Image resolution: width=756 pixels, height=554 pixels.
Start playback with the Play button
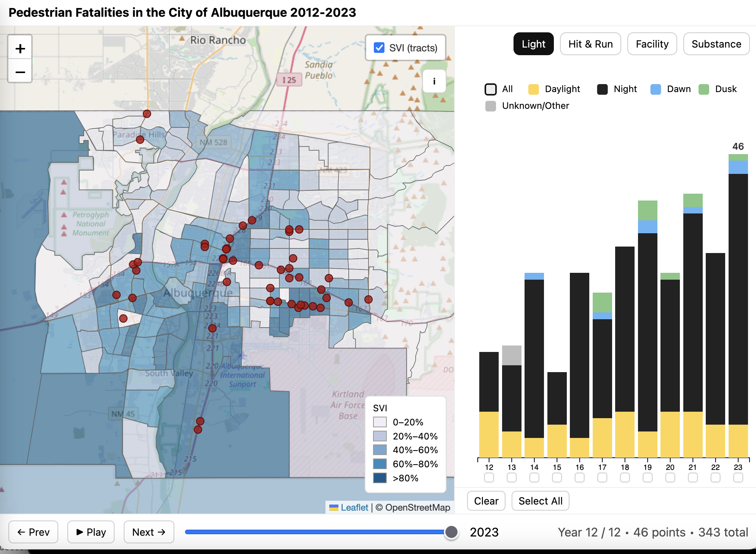tap(91, 532)
